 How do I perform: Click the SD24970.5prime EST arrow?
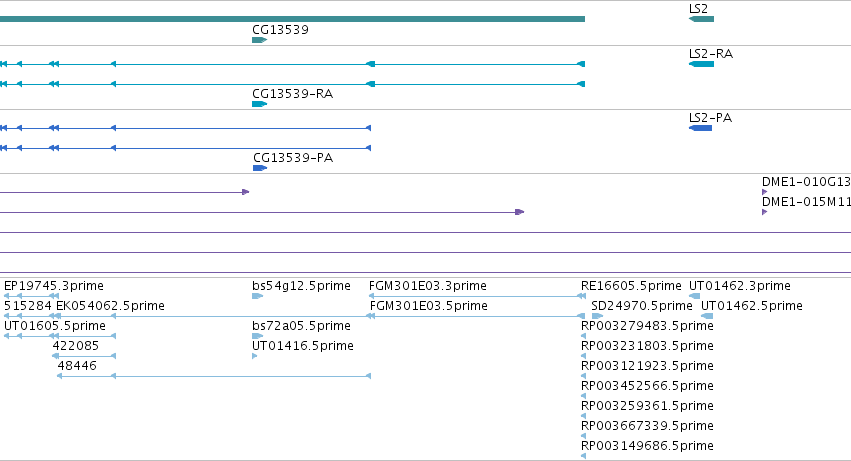pos(598,317)
